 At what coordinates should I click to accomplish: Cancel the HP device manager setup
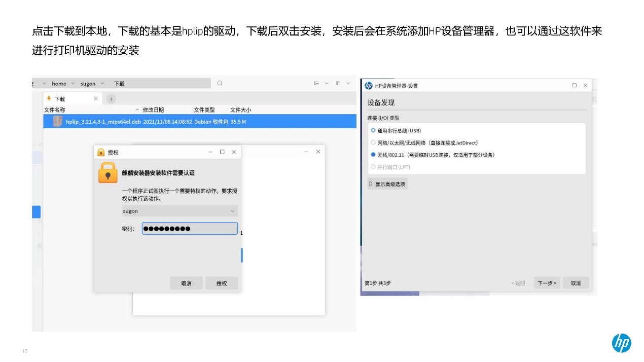pyautogui.click(x=576, y=283)
